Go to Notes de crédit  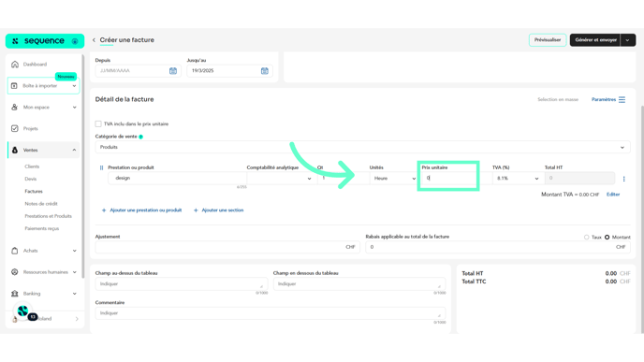tap(41, 204)
